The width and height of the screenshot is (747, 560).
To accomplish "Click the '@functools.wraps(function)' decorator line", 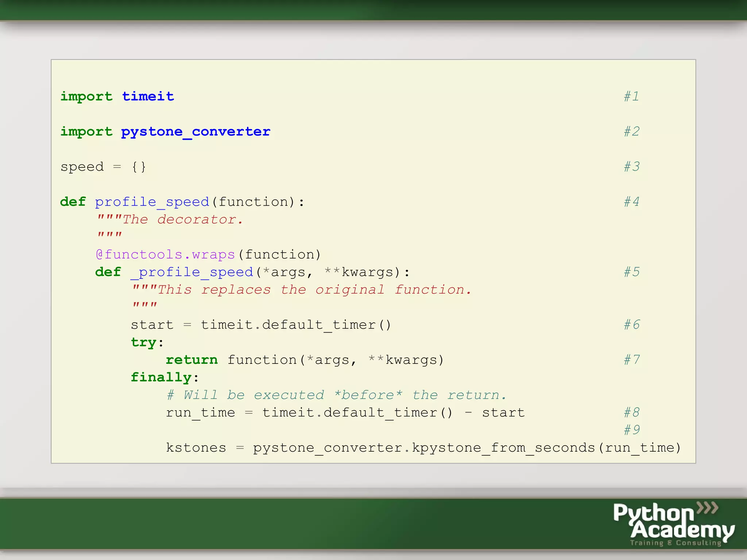I will 208,254.
